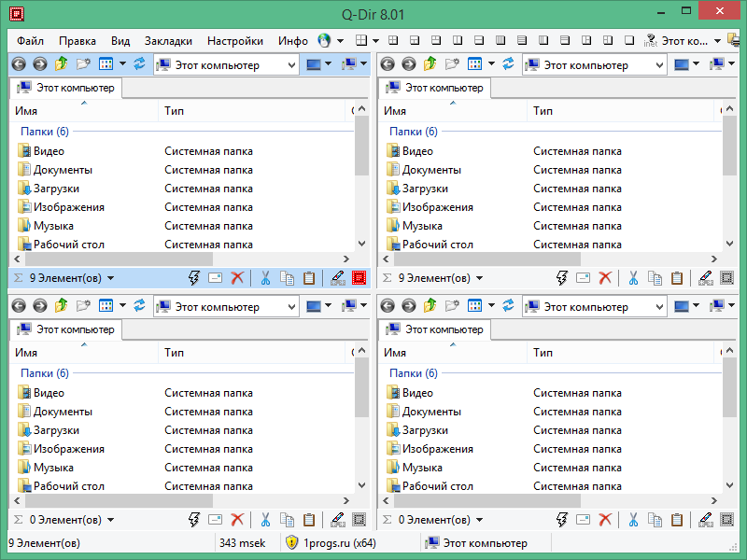
Task: Click clipboard paste icon in bottom-left pane
Action: tap(309, 520)
